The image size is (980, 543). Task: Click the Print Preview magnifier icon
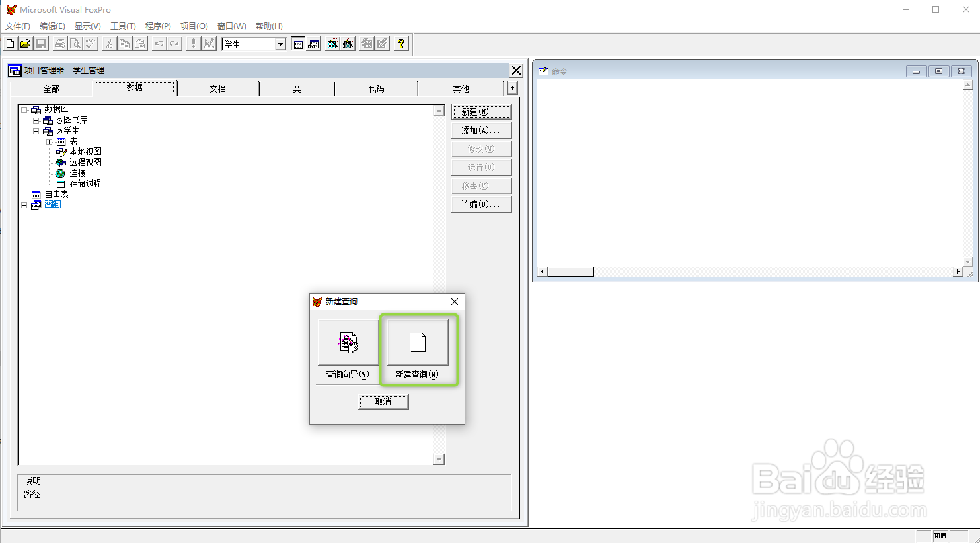pos(75,44)
